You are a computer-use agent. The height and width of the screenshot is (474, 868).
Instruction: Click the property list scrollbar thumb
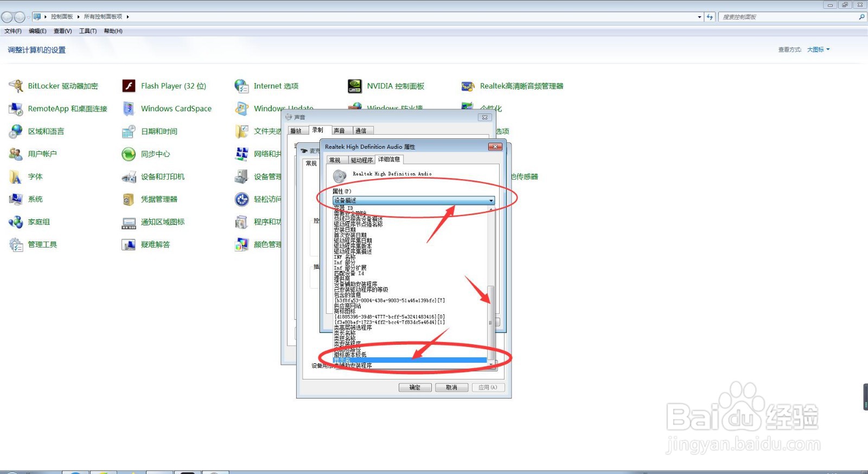point(490,322)
